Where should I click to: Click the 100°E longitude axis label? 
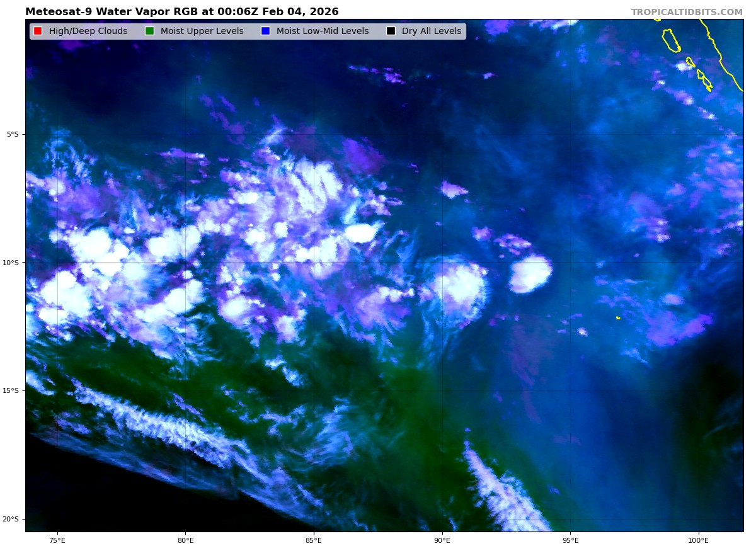coord(698,540)
